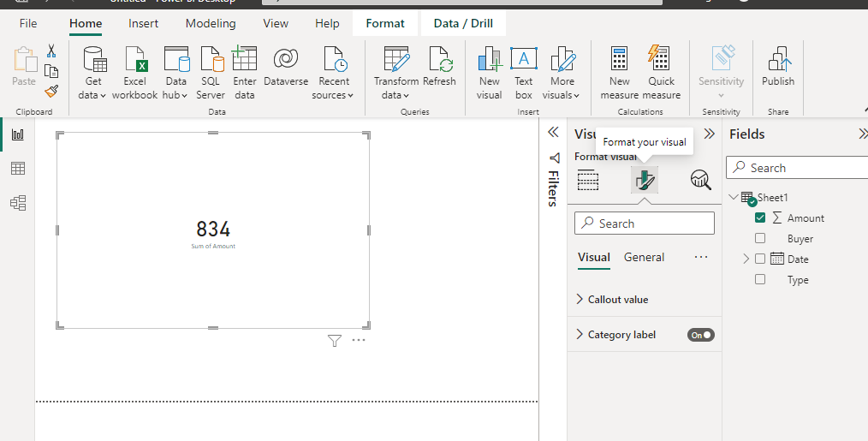This screenshot has height=441, width=868.
Task: Click the Sheet1 table icon
Action: (748, 199)
